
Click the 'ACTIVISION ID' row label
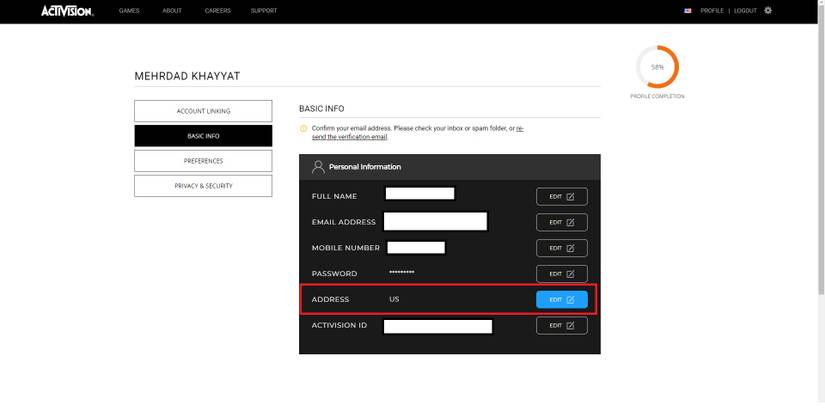[x=339, y=325]
